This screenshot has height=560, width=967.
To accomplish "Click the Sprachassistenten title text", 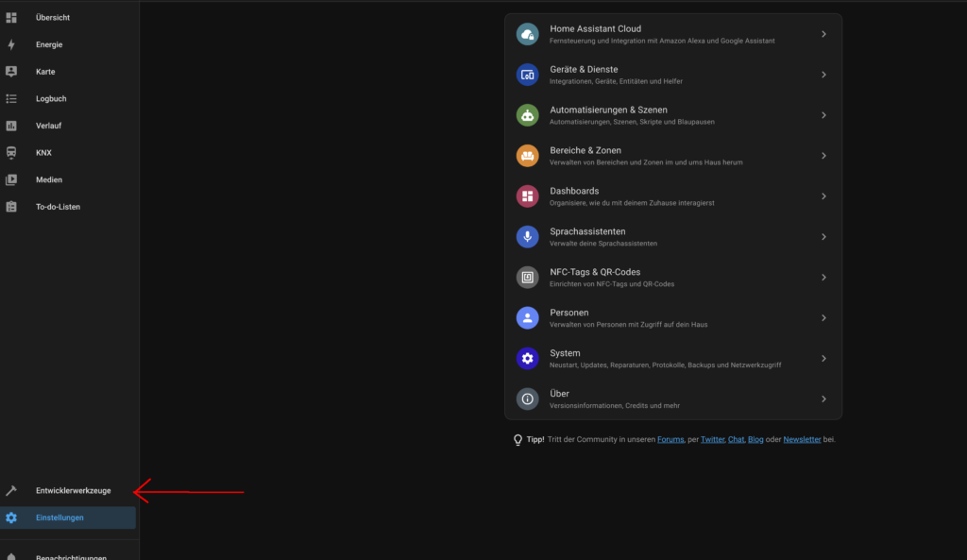I will (587, 232).
